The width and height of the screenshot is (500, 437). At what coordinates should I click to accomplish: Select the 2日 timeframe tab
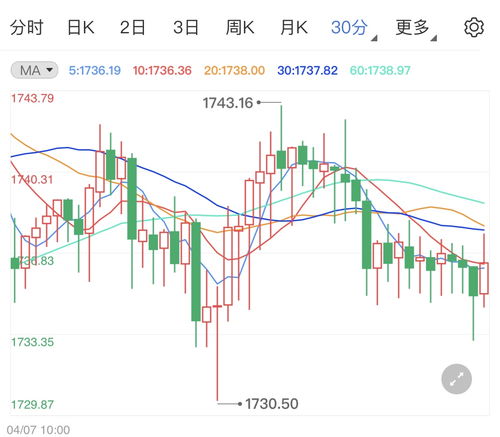point(133,27)
